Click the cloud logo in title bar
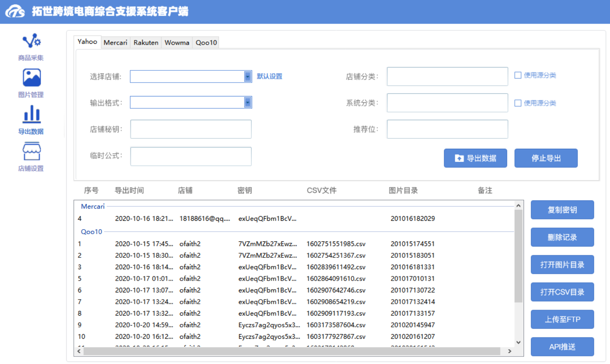The width and height of the screenshot is (610, 364). point(15,11)
